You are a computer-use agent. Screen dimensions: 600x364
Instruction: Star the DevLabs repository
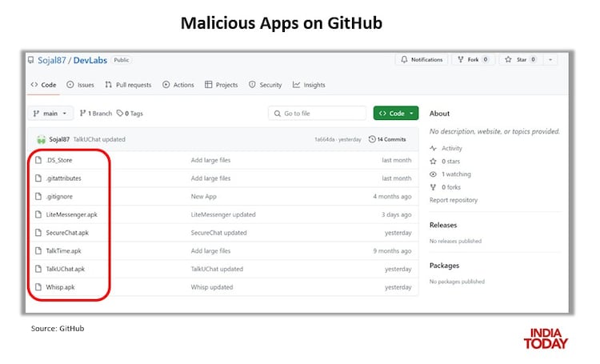[x=518, y=60]
